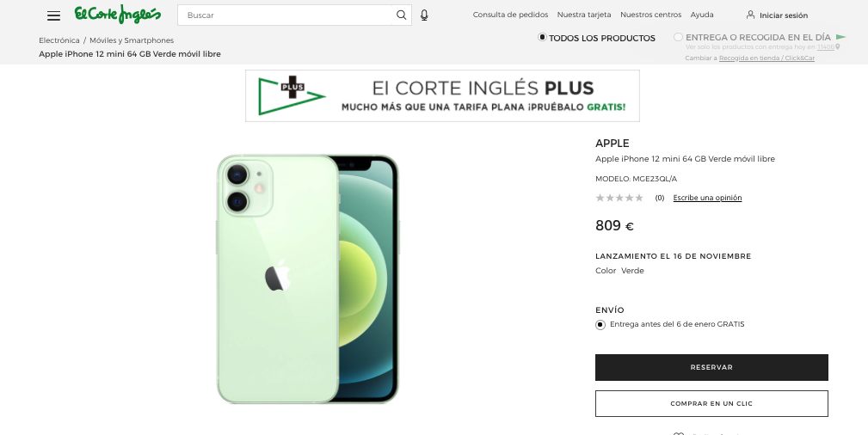868x435 pixels.
Task: Focus the Buscar search field
Action: pyautogui.click(x=286, y=15)
